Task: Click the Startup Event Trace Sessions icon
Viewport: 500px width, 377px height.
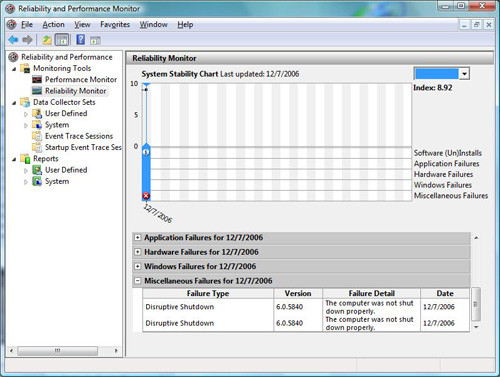Action: point(37,147)
